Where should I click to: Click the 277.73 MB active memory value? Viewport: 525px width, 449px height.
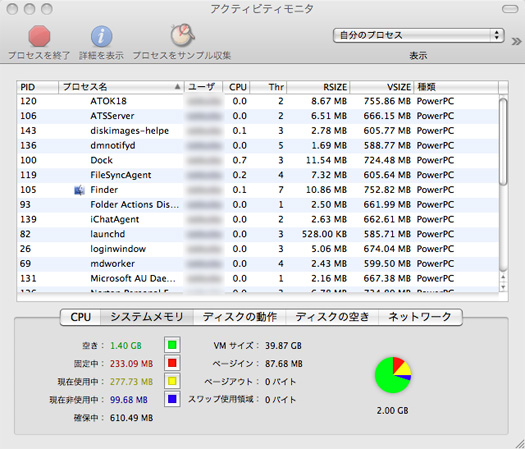coord(131,382)
